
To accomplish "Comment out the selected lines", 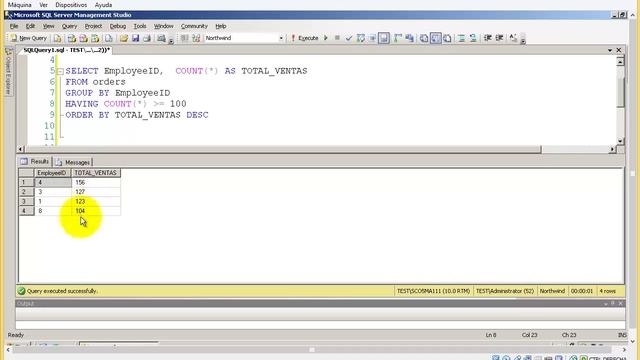I will tap(462, 38).
